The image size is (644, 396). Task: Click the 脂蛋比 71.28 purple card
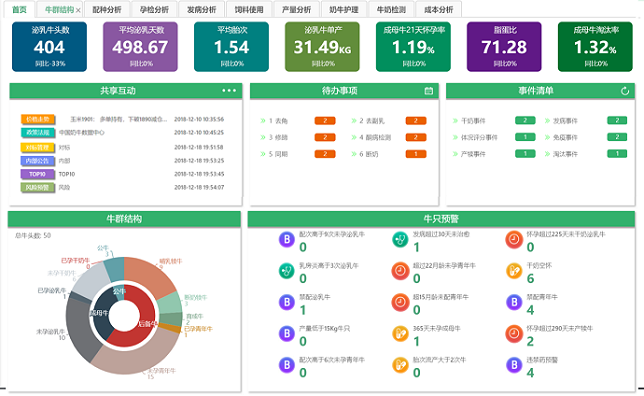pyautogui.click(x=504, y=47)
